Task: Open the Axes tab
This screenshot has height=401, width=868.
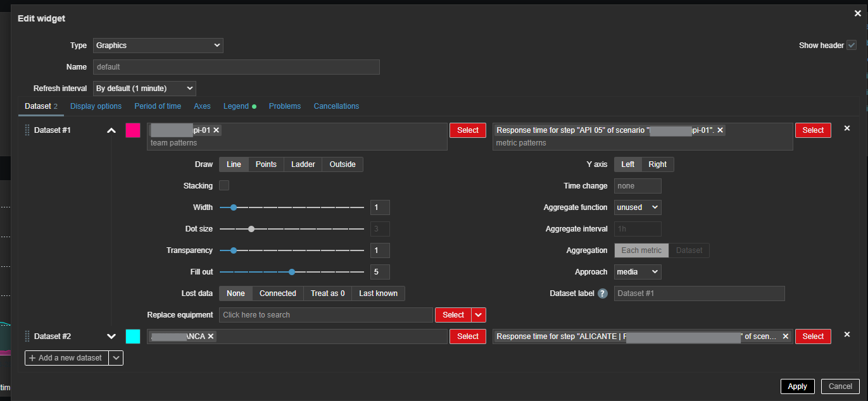Action: click(202, 106)
